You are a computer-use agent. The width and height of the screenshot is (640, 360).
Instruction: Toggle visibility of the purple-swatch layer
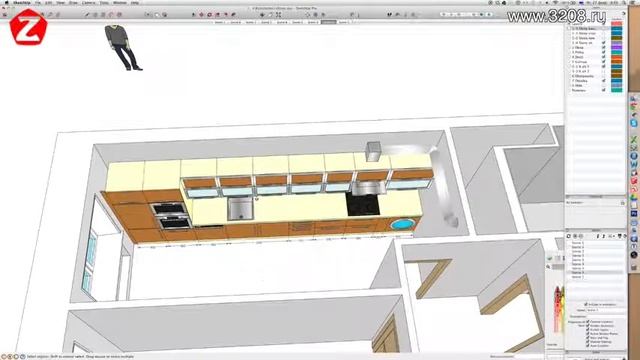point(604,48)
